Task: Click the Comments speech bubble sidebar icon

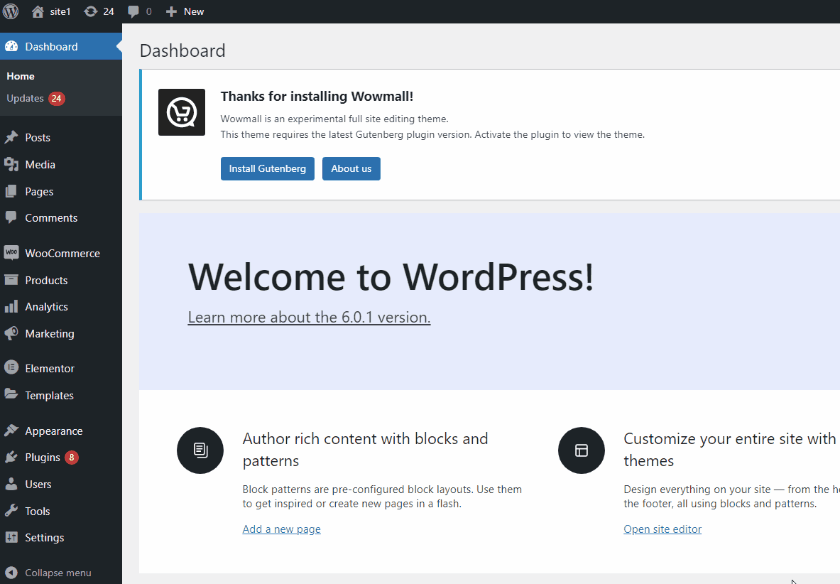Action: [x=11, y=218]
